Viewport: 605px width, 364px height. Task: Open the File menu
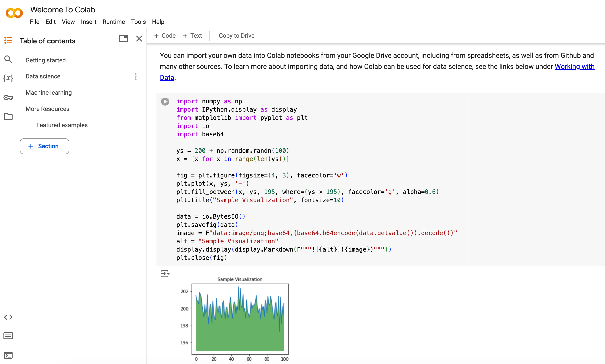click(35, 22)
